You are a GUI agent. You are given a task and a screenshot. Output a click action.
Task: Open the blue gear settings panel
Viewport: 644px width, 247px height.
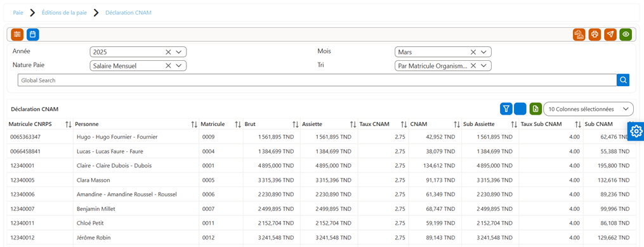pyautogui.click(x=636, y=131)
